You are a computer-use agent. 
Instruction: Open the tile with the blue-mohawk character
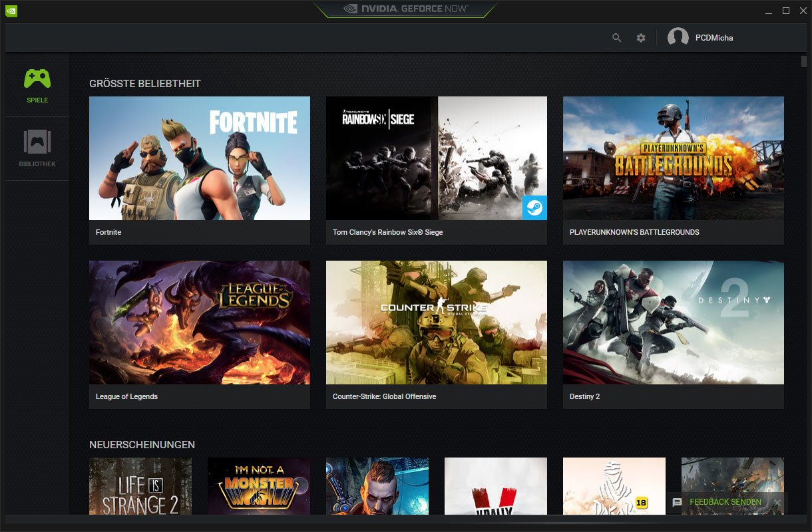coord(377,486)
